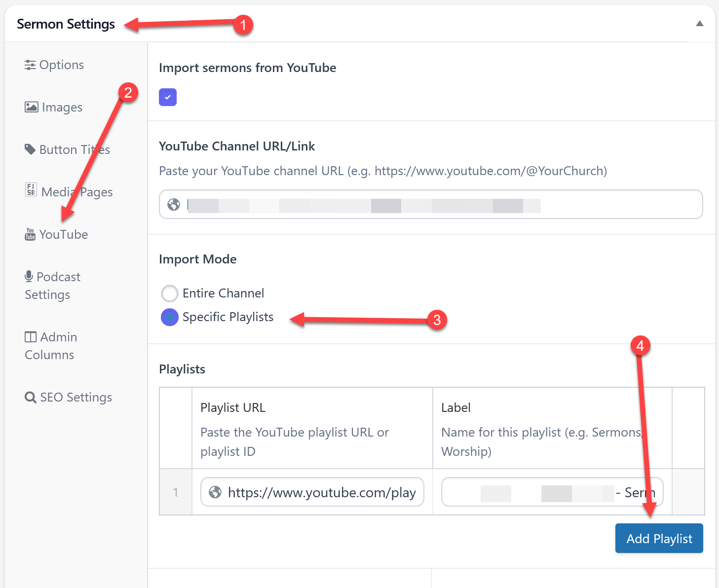Click the Media Pages icon

click(31, 190)
